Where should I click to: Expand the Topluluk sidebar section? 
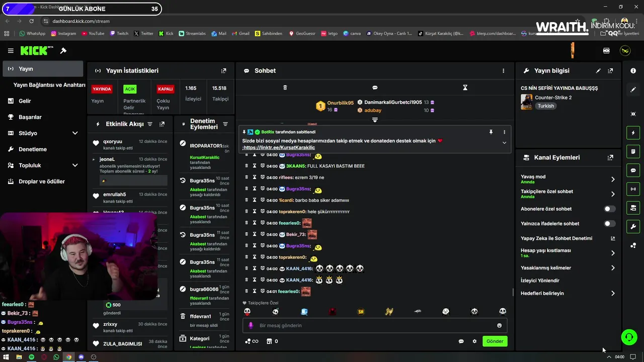tap(75, 165)
